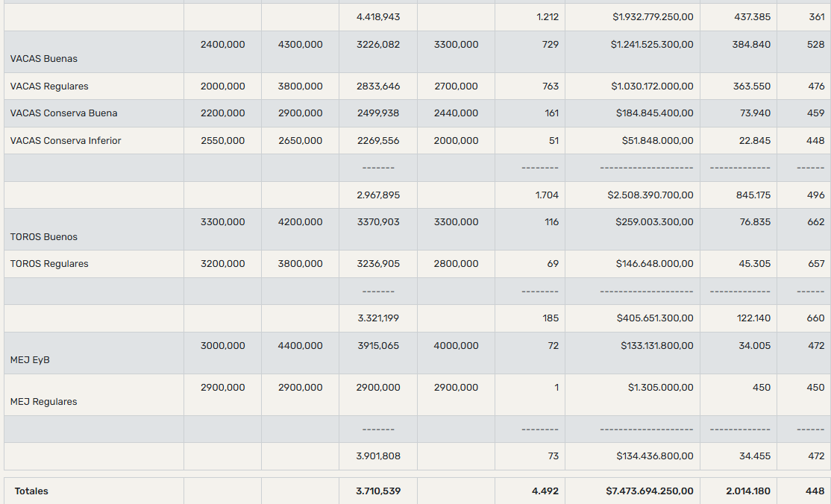Click the $1.305.000,00 amount cell
831x504 pixels.
pos(633,395)
